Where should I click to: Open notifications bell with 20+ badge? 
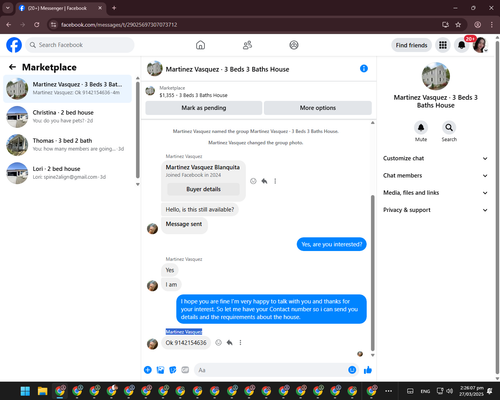462,45
